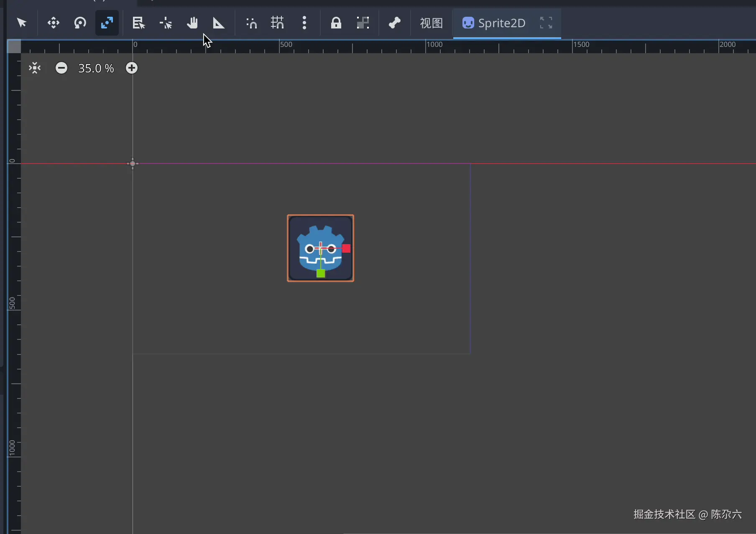Click the red horizontal scale handle
The width and height of the screenshot is (756, 534).
click(x=346, y=249)
